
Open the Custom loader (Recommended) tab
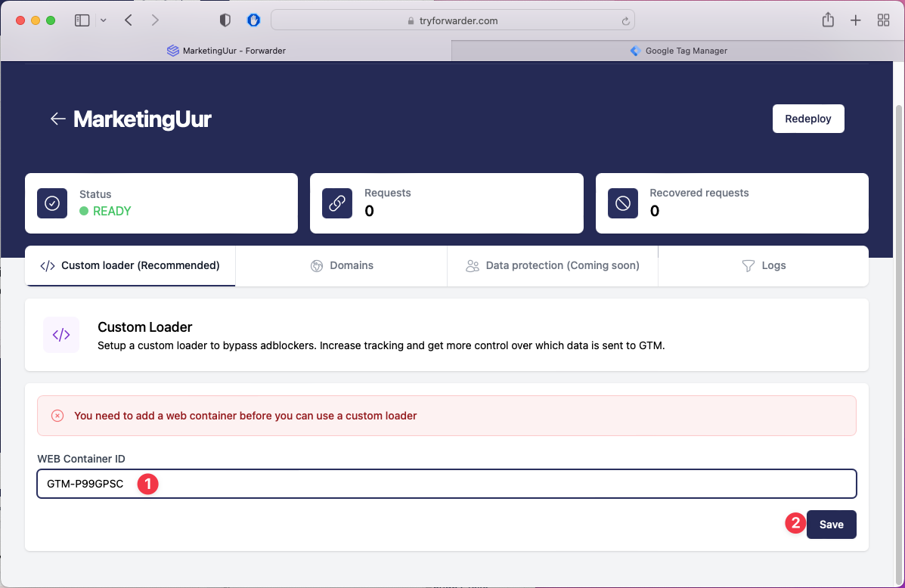pyautogui.click(x=130, y=265)
